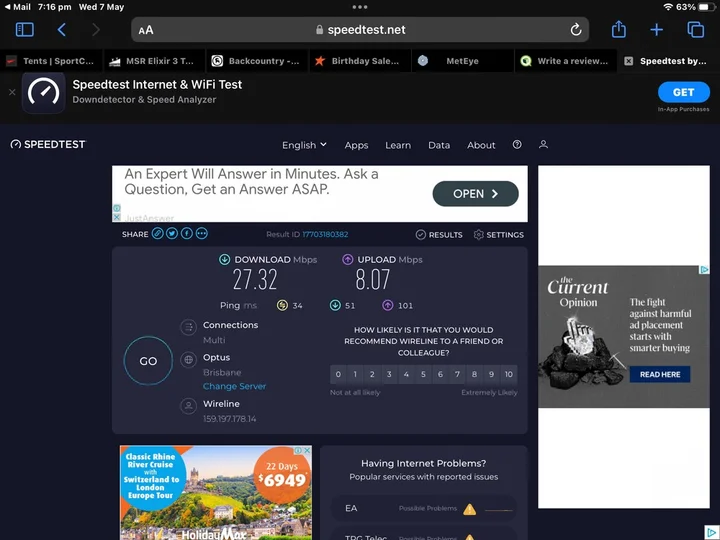Select rating 10 Extremely Likely
This screenshot has width=720, height=540.
pyautogui.click(x=509, y=375)
